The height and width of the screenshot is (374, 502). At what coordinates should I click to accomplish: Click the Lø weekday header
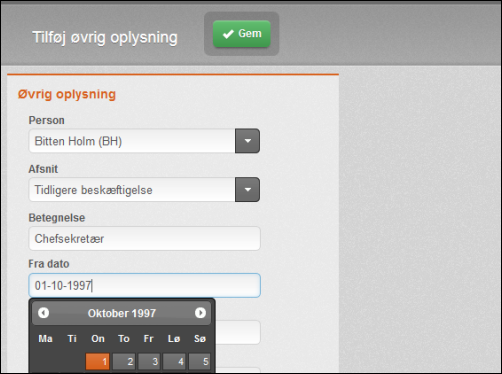pos(174,339)
